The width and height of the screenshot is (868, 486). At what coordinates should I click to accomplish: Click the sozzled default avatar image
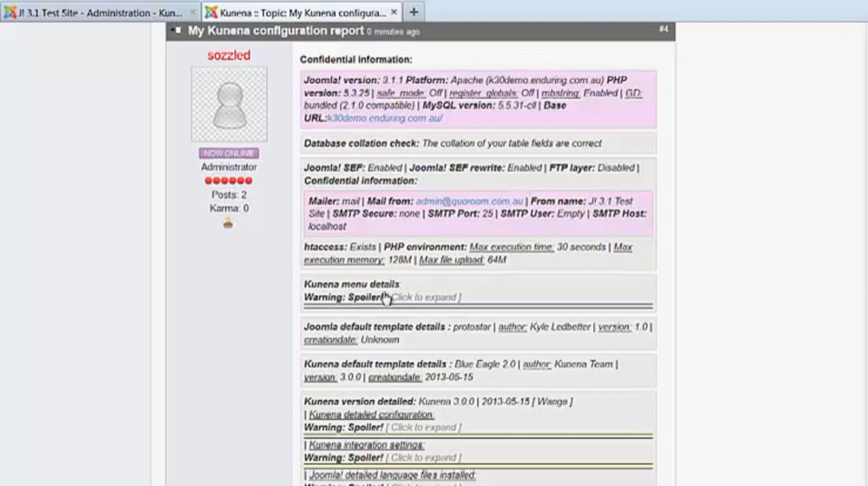tap(229, 104)
